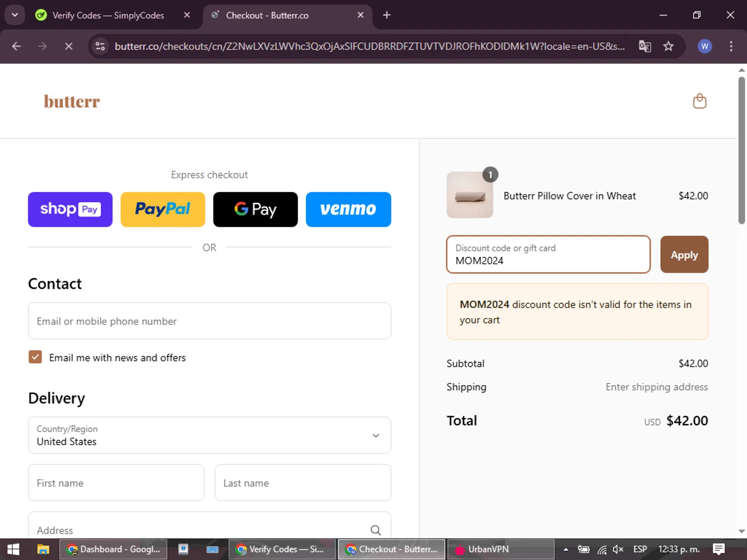The image size is (747, 560).
Task: Click the battery power tray icon
Action: pos(584,550)
